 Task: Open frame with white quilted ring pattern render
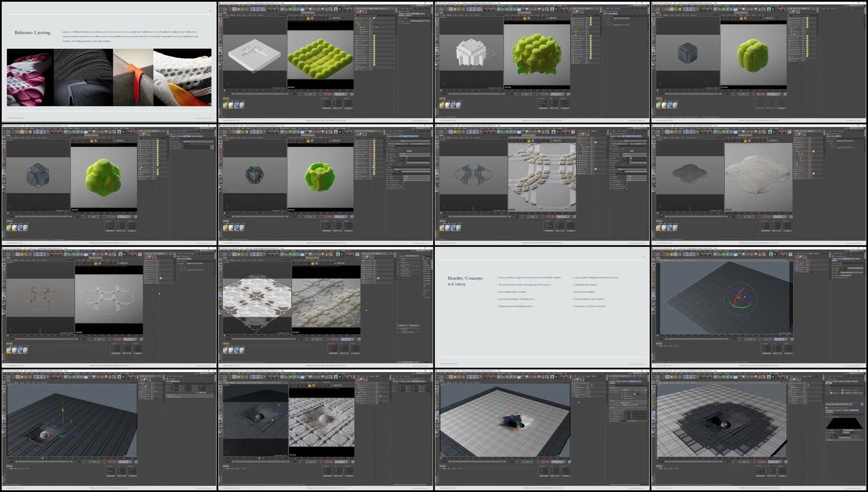click(x=542, y=184)
